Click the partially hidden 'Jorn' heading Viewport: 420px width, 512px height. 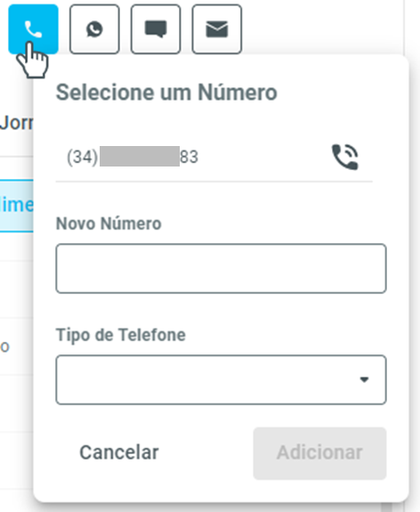pos(17,123)
